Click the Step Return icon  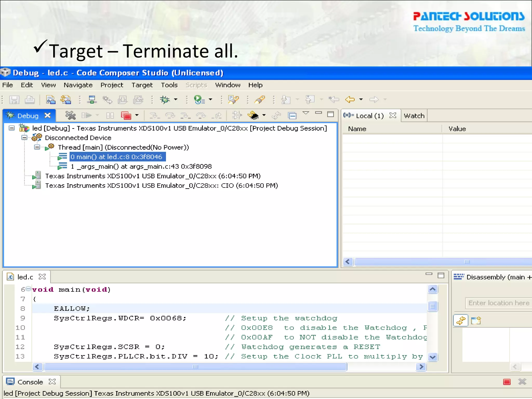click(x=217, y=116)
